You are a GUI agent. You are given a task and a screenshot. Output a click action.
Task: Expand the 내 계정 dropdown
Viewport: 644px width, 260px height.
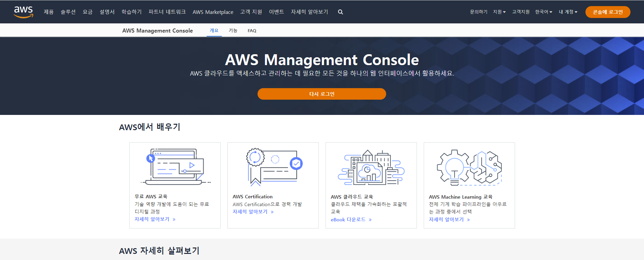pyautogui.click(x=568, y=12)
